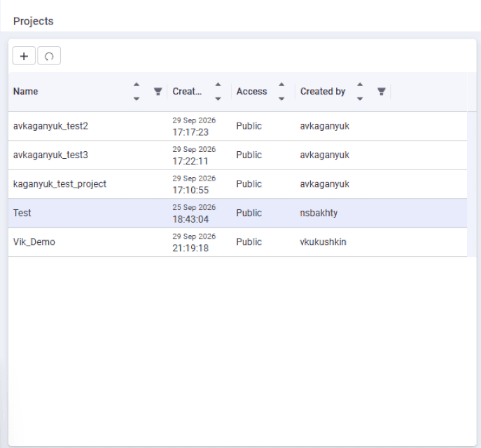Click Public in kaganyuk_test_project row
Image resolution: width=481 pixels, height=448 pixels.
(249, 184)
